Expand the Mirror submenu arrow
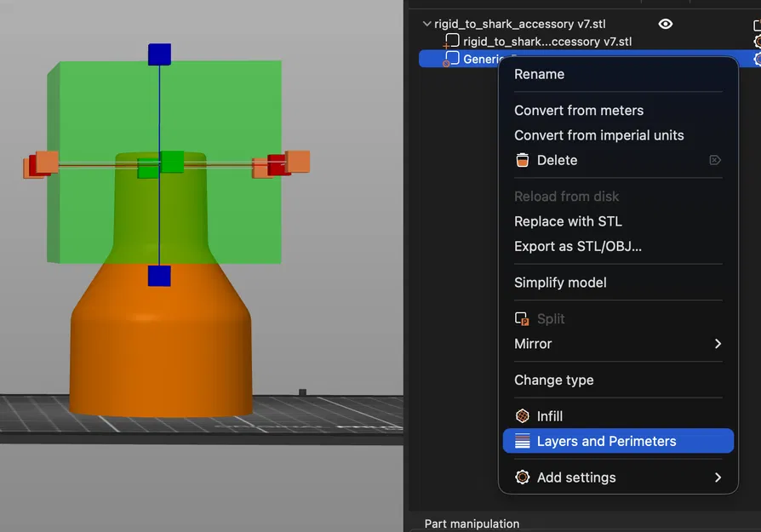761x532 pixels. 718,344
